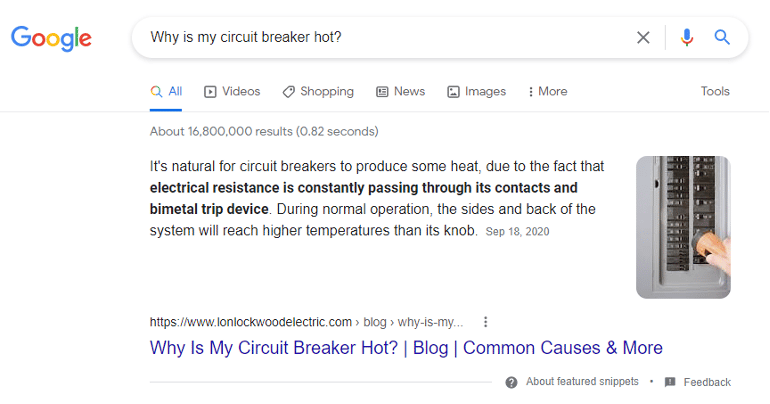The width and height of the screenshot is (770, 404).
Task: Click the blue search magnifier button
Action: (x=722, y=38)
